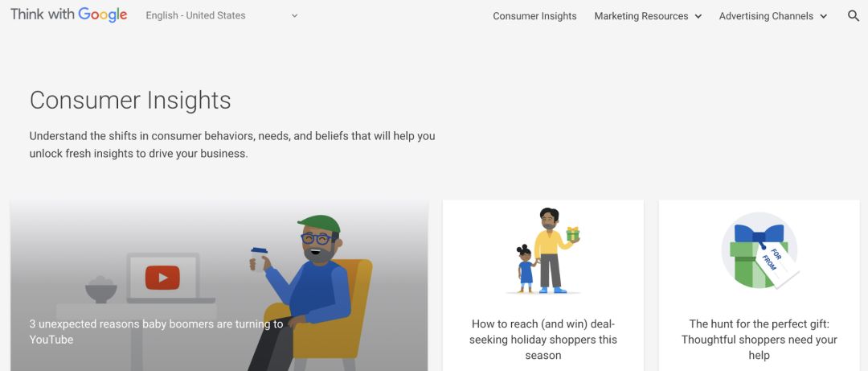Click the bowl illustration beside the laptop
This screenshot has height=371, width=868.
[100, 289]
